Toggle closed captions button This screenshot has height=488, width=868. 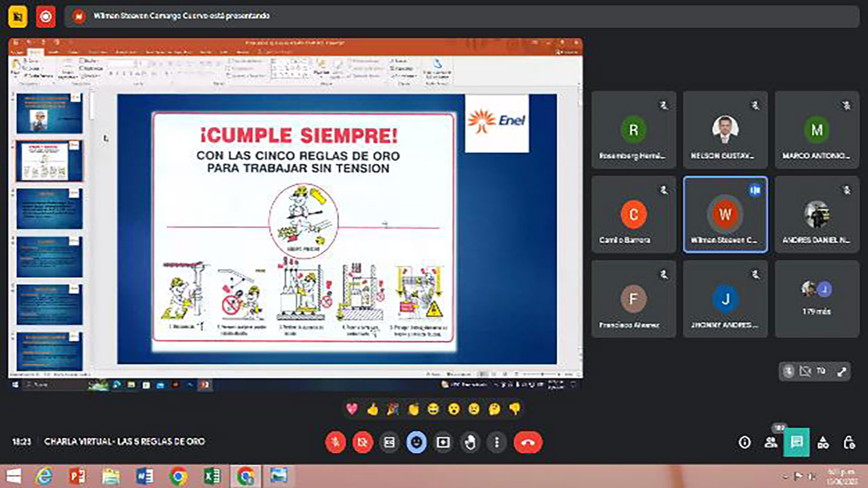point(389,443)
